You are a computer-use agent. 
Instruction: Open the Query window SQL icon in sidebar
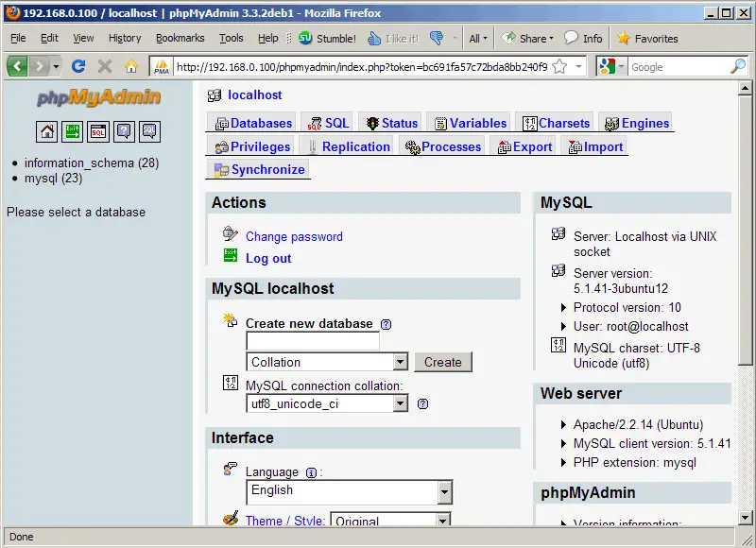point(98,131)
